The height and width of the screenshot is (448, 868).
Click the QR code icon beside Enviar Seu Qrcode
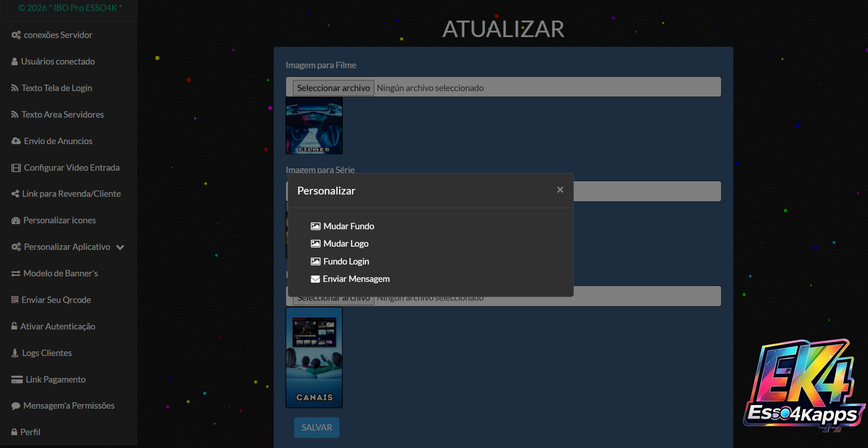15,300
